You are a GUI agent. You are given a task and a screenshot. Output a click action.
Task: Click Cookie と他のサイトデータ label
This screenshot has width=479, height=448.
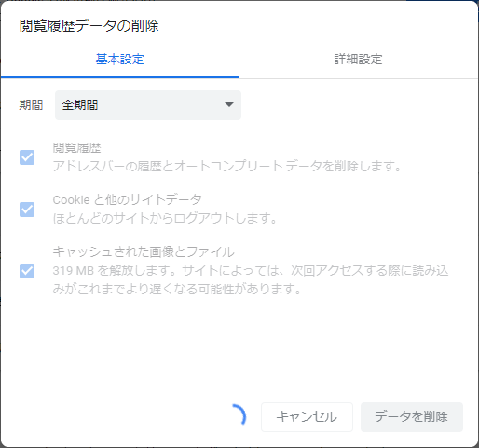(128, 199)
